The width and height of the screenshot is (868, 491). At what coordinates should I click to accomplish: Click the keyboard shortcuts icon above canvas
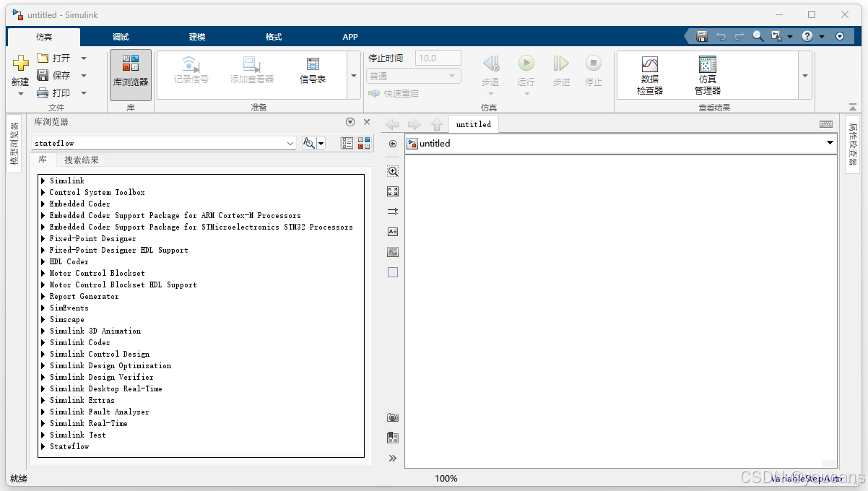826,124
